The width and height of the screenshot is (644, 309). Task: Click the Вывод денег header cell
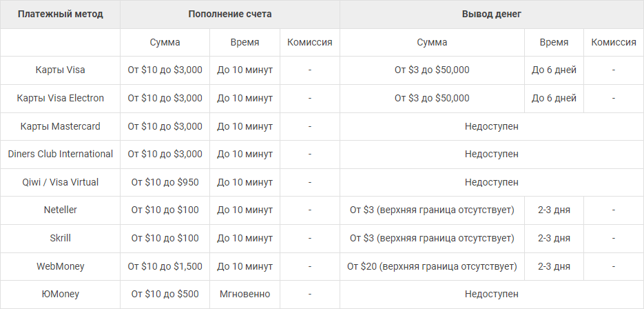(x=492, y=14)
